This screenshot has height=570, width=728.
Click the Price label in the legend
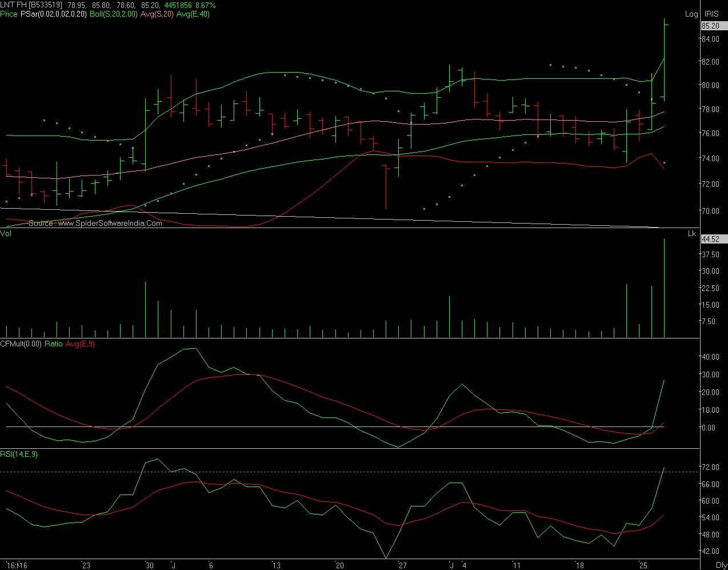coord(9,14)
